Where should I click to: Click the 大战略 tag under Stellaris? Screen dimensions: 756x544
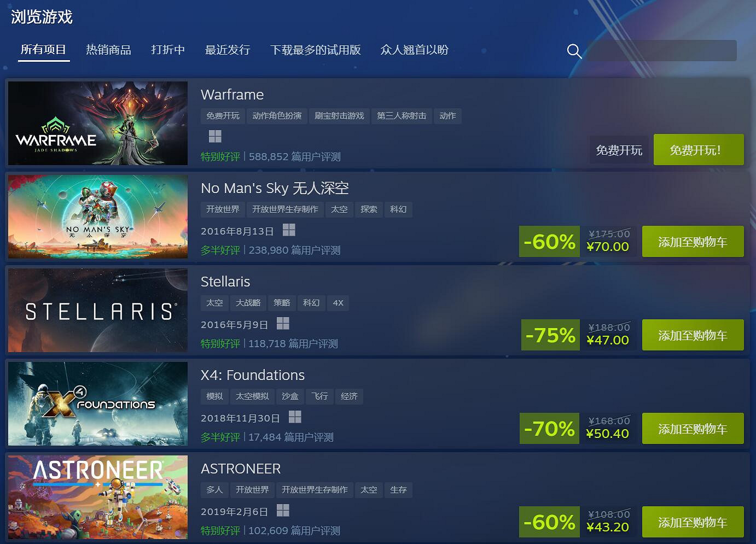tap(248, 303)
